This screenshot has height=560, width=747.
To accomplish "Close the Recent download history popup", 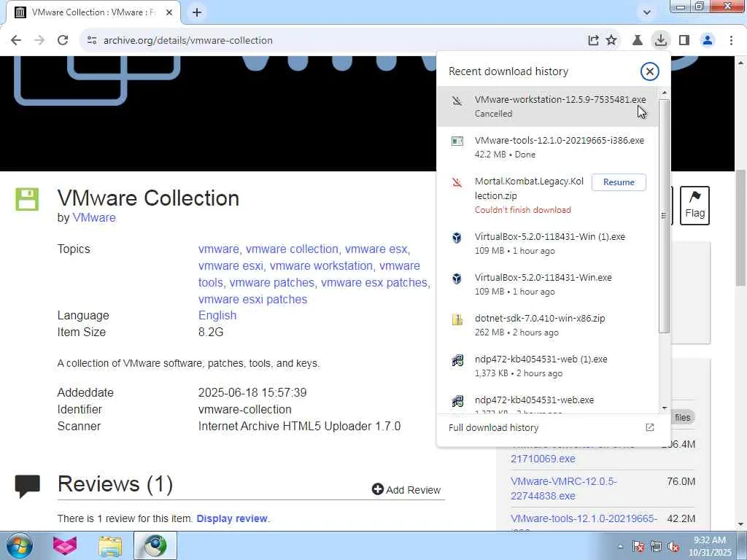I will point(649,71).
